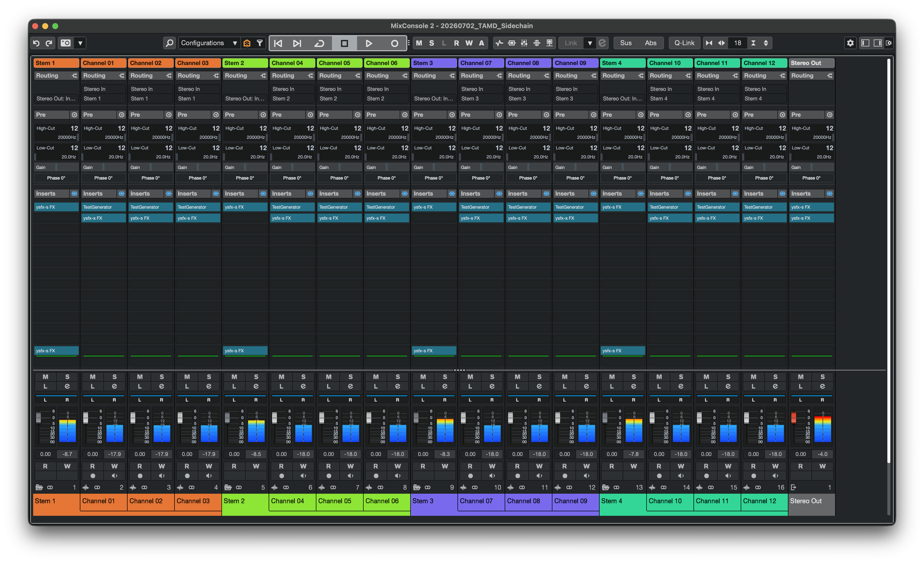Select the Stem 2 channel header tab
Image resolution: width=924 pixels, height=563 pixels.
point(245,63)
